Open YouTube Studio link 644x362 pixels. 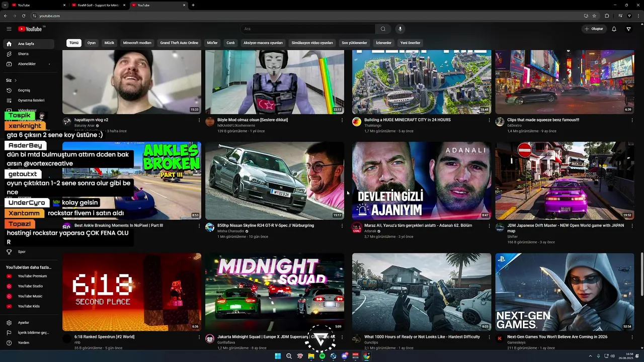(x=28, y=286)
